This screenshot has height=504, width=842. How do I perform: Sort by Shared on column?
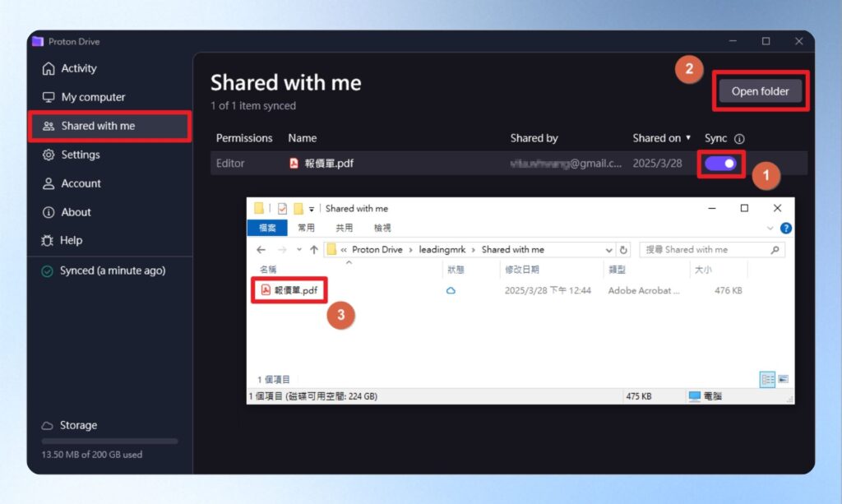click(662, 138)
